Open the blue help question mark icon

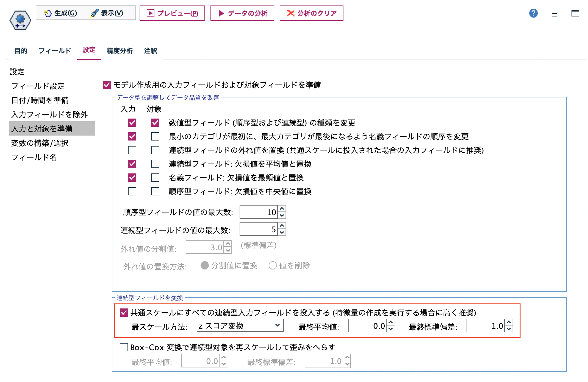click(534, 13)
